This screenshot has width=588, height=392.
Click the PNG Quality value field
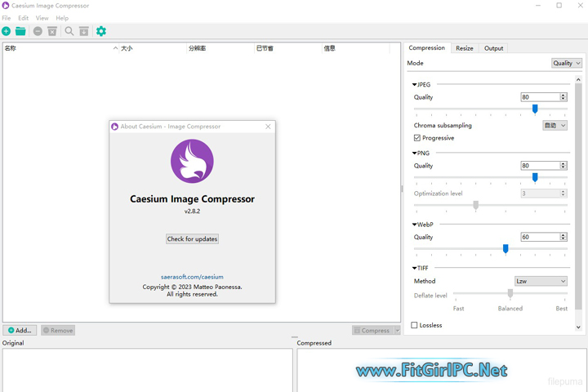point(540,166)
